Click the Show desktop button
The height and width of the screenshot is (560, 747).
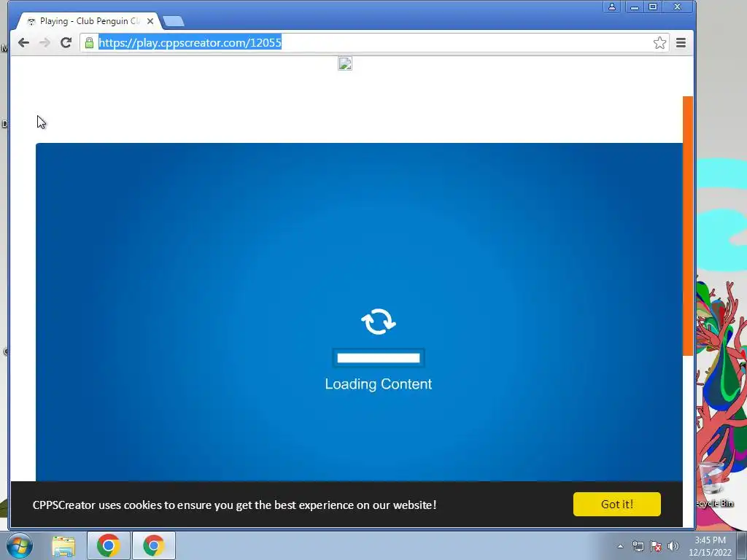[x=742, y=545]
